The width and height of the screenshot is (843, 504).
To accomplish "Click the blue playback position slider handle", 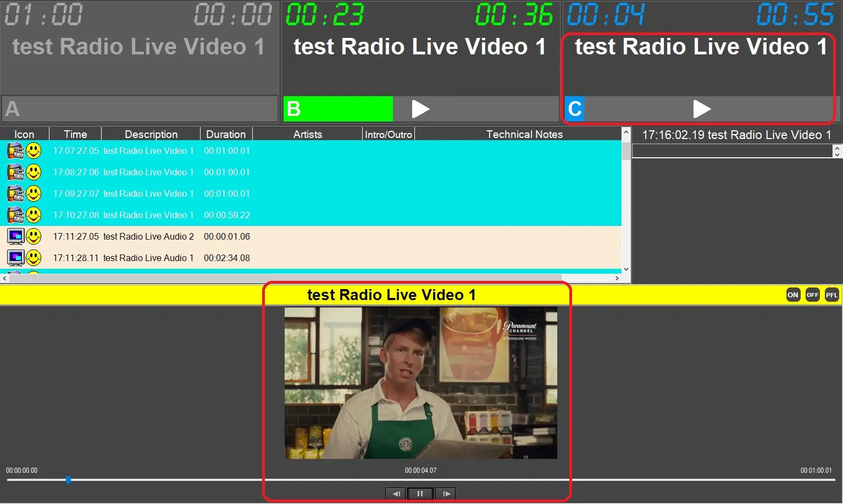I will 68,480.
